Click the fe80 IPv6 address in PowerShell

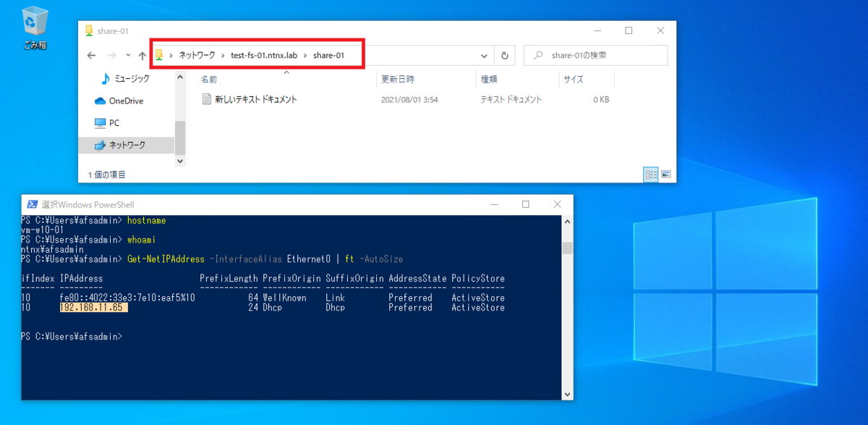pos(127,298)
